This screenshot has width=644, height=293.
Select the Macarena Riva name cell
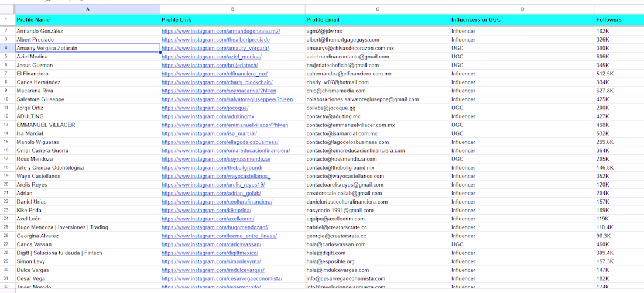tap(87, 91)
